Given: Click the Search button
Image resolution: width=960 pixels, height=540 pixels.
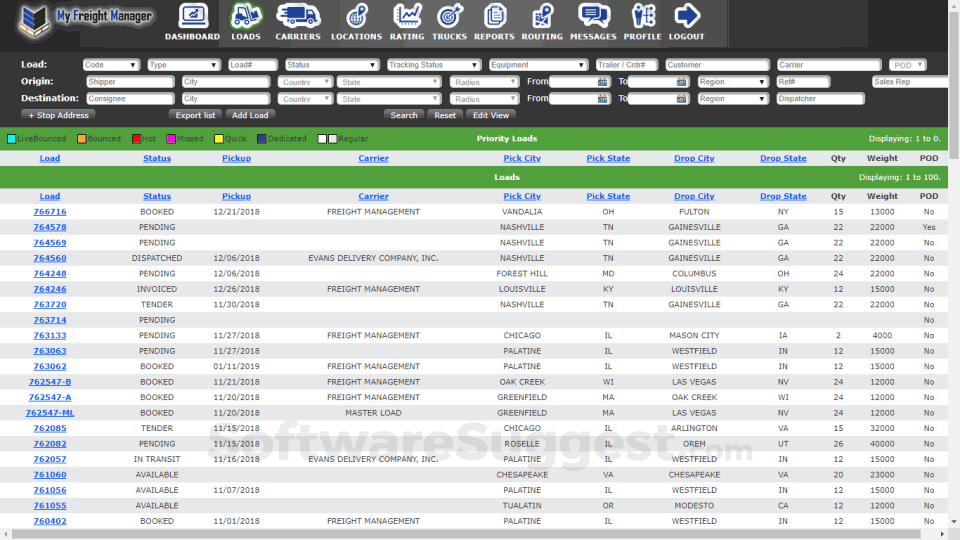Looking at the screenshot, I should [x=404, y=115].
